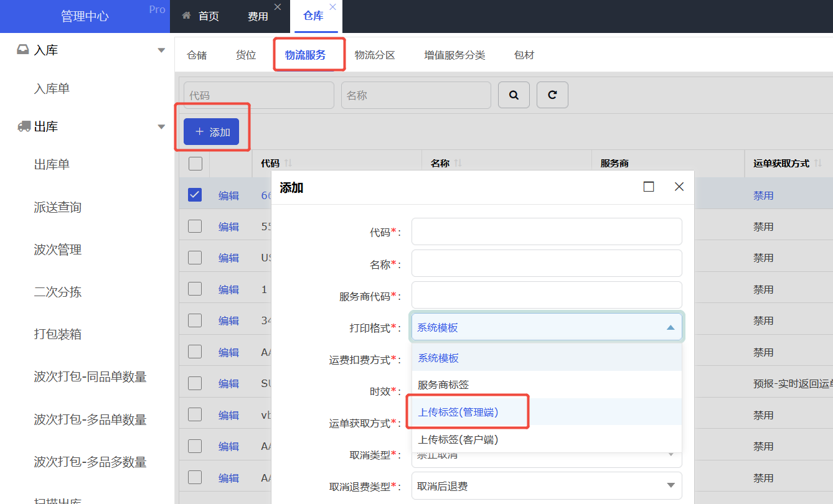Click 编辑 link in row starting SU
This screenshot has width=833, height=504.
coord(228,383)
